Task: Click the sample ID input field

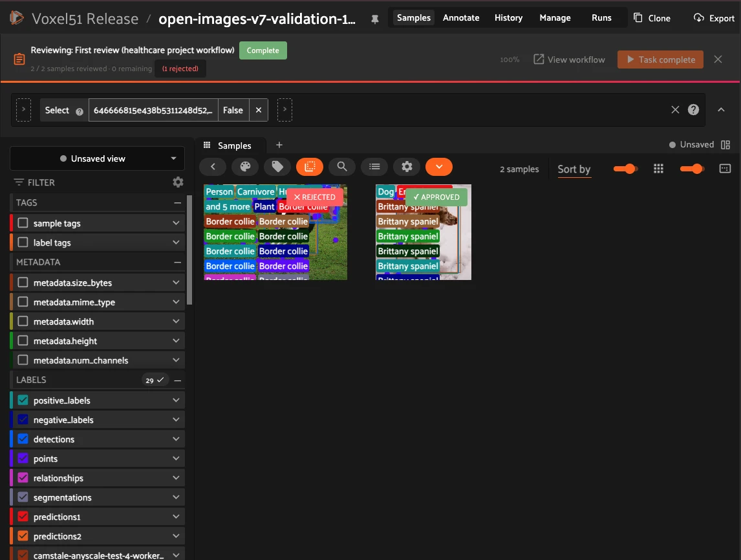Action: 153,110
